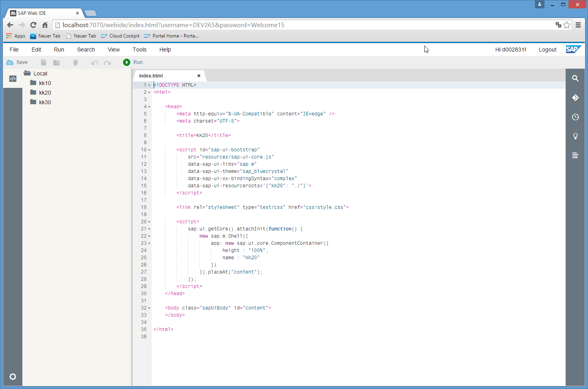Image resolution: width=588 pixels, height=389 pixels.
Task: Open the File menu
Action: click(x=14, y=50)
